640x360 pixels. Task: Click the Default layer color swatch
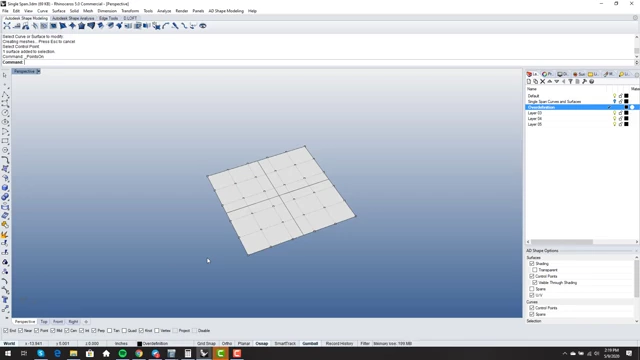pos(626,96)
